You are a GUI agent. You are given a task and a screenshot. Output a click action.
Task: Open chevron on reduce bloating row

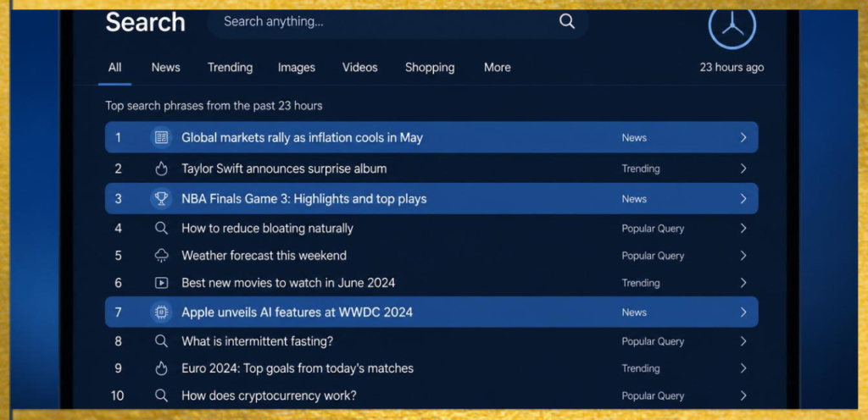(x=743, y=229)
